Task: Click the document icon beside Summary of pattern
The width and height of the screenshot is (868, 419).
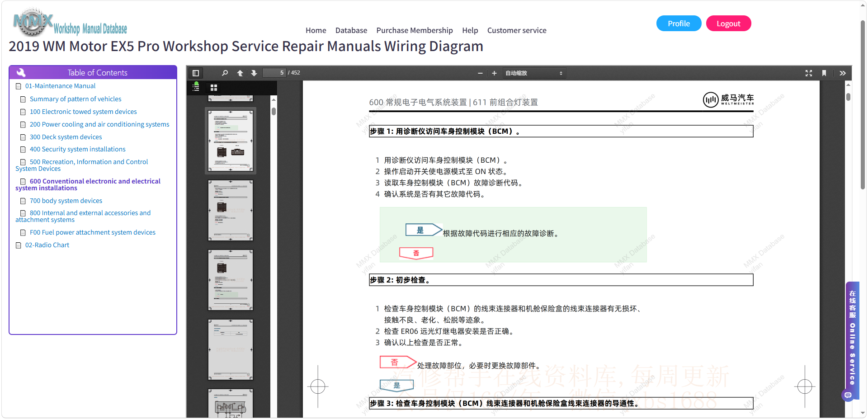Action: click(23, 99)
